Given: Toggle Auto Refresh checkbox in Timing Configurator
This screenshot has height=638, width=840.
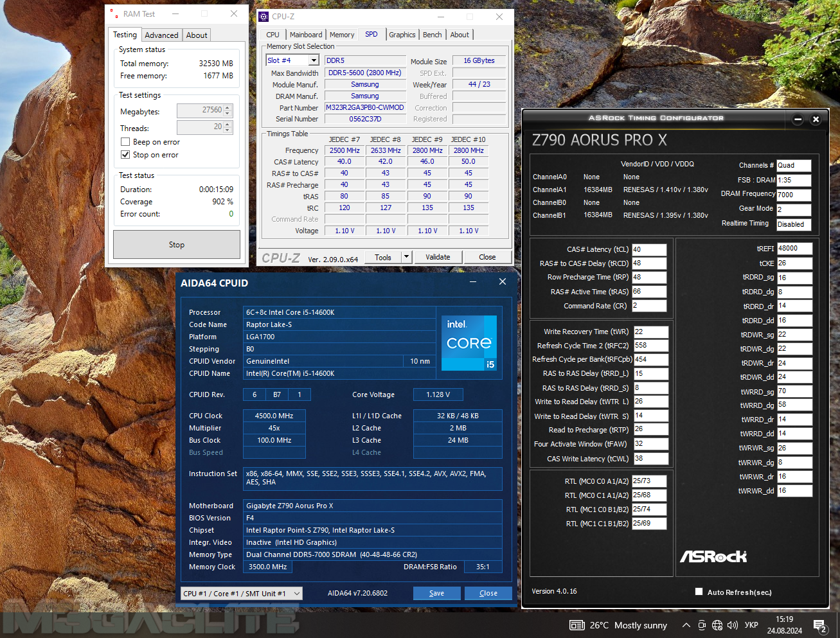Looking at the screenshot, I should [x=699, y=592].
